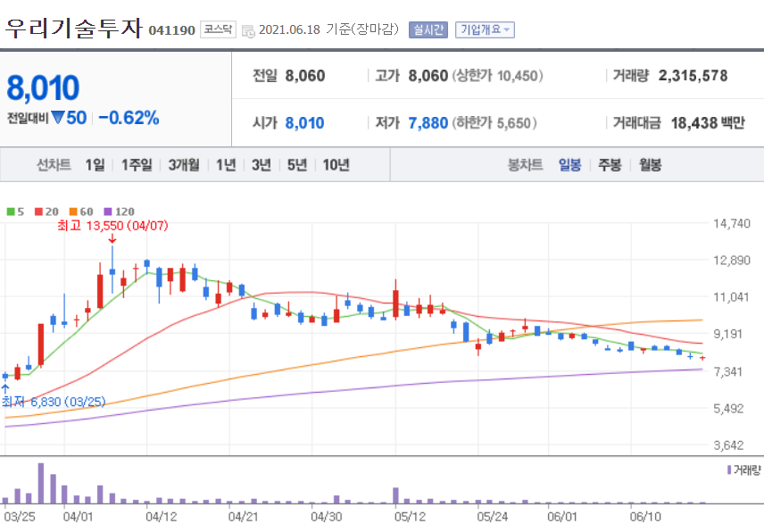Select the 1일 line chart tab
Viewport: 764px width, 532px height.
coord(95,165)
